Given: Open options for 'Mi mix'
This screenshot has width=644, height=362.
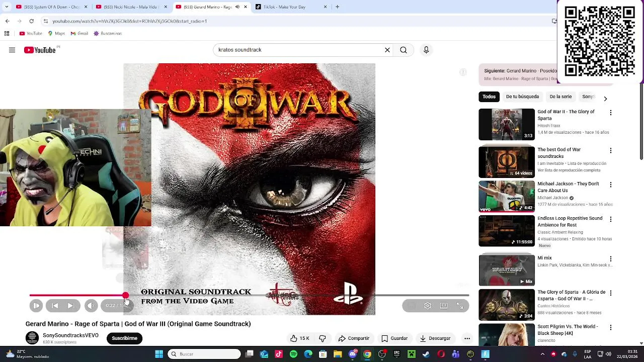Looking at the screenshot, I should pyautogui.click(x=611, y=258).
